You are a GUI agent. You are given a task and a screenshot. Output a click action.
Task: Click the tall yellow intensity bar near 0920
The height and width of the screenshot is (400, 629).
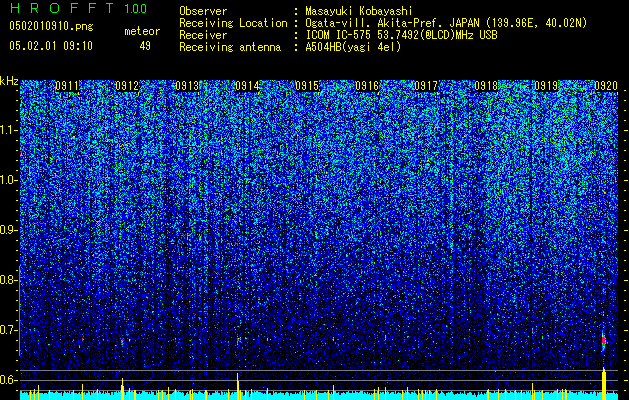[x=604, y=384]
